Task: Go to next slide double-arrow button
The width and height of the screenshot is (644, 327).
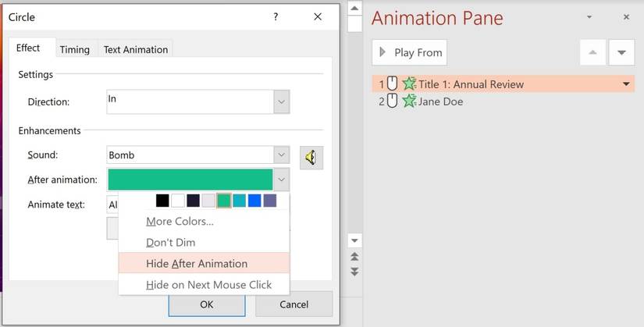Action: tap(355, 272)
